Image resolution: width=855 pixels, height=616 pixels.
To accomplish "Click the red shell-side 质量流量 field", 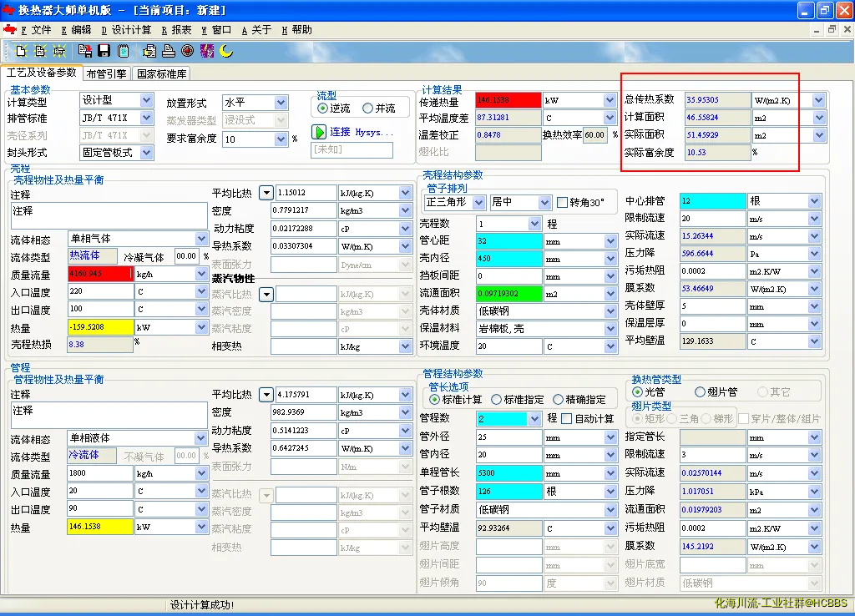I will click(100, 274).
